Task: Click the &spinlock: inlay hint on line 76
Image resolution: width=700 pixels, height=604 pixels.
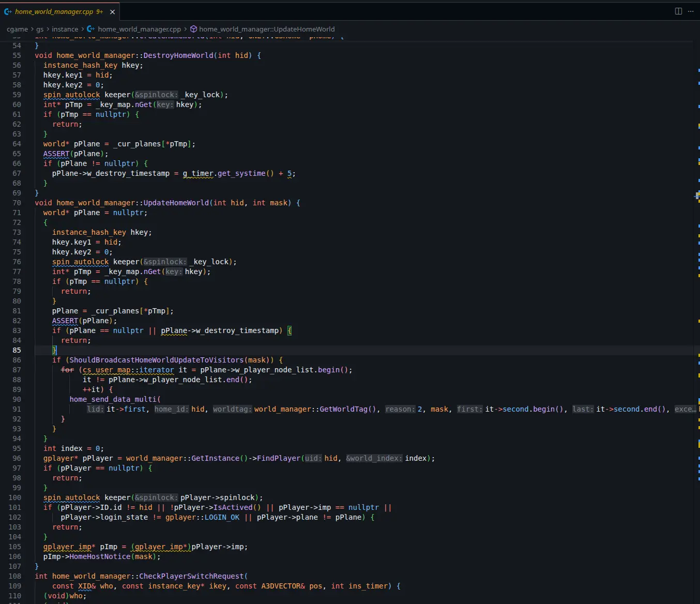Action: tap(165, 262)
